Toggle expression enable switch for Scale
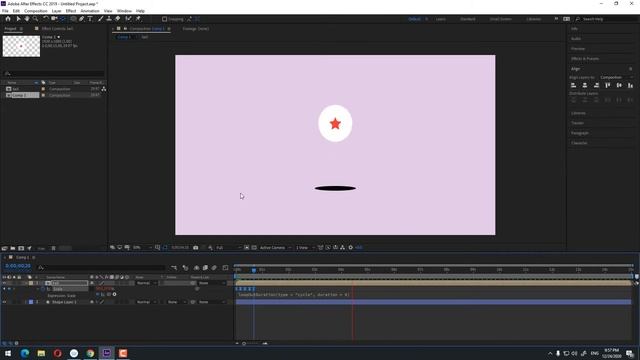 tap(98, 294)
